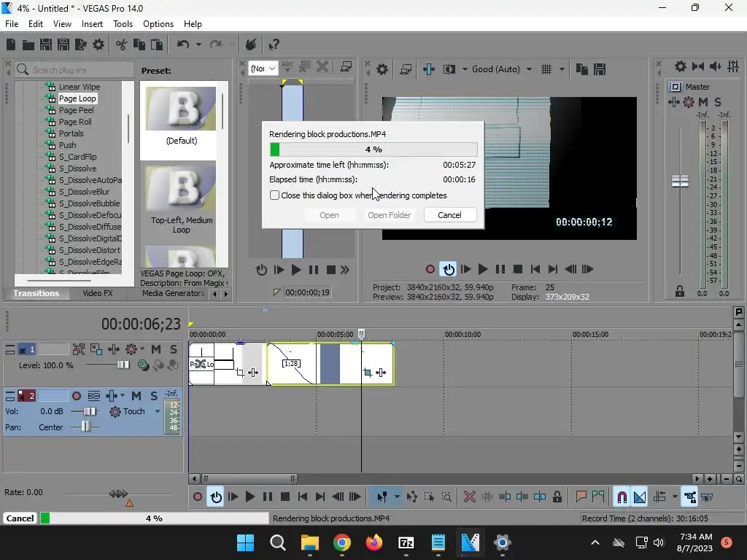Click Save snapshot to file icon
Viewport: 747px width, 560px height.
pos(600,69)
